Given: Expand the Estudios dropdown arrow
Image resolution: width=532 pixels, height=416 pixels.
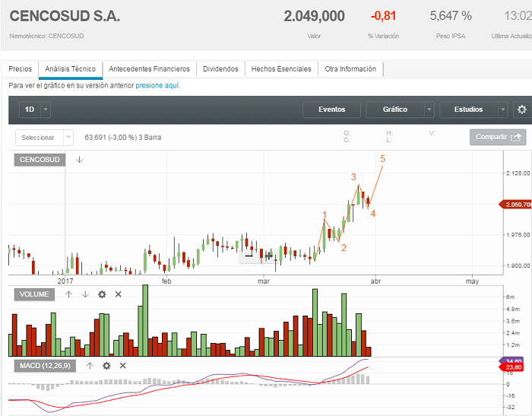Looking at the screenshot, I should [x=503, y=110].
